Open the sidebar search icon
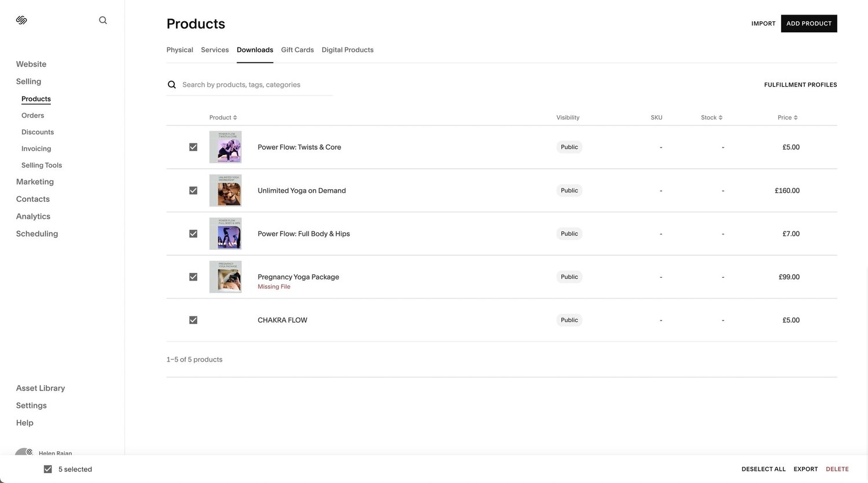The image size is (868, 483). coord(102,19)
